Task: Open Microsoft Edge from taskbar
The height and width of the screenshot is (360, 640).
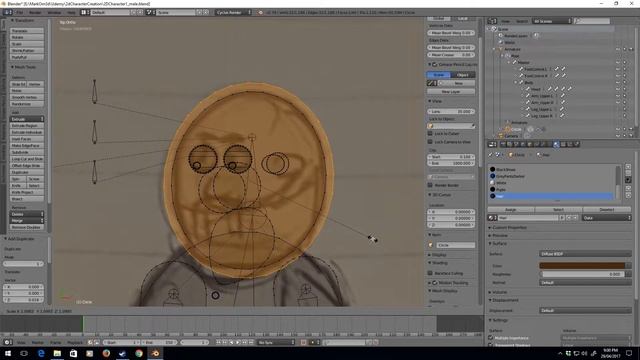Action: (41, 353)
